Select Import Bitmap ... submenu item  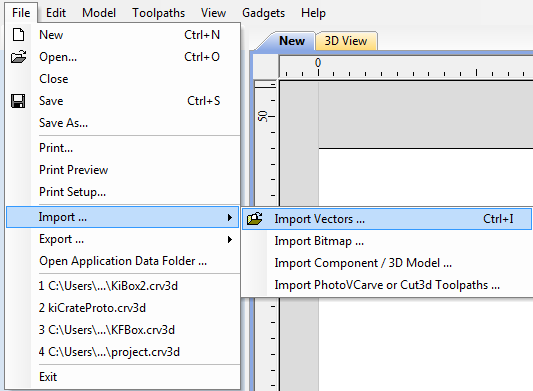(387, 241)
